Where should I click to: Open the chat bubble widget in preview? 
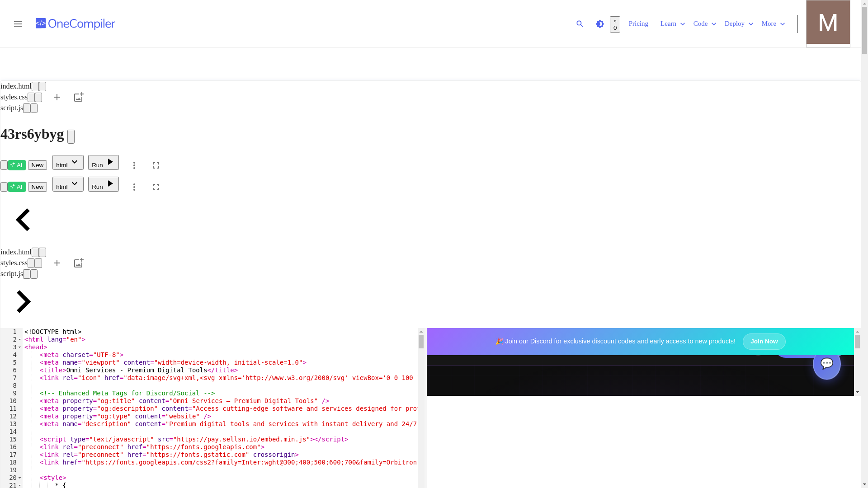coord(827,364)
